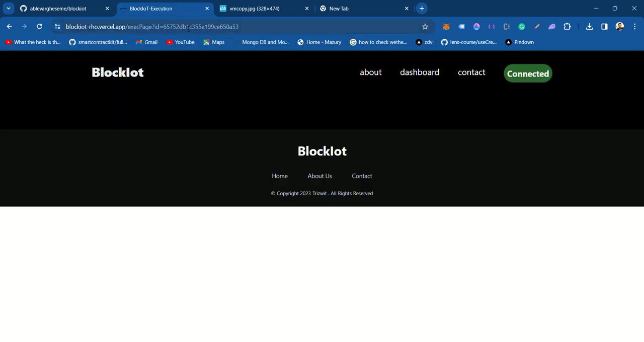Image resolution: width=644 pixels, height=342 pixels.
Task: Open the YouTube bookmark
Action: [x=180, y=42]
